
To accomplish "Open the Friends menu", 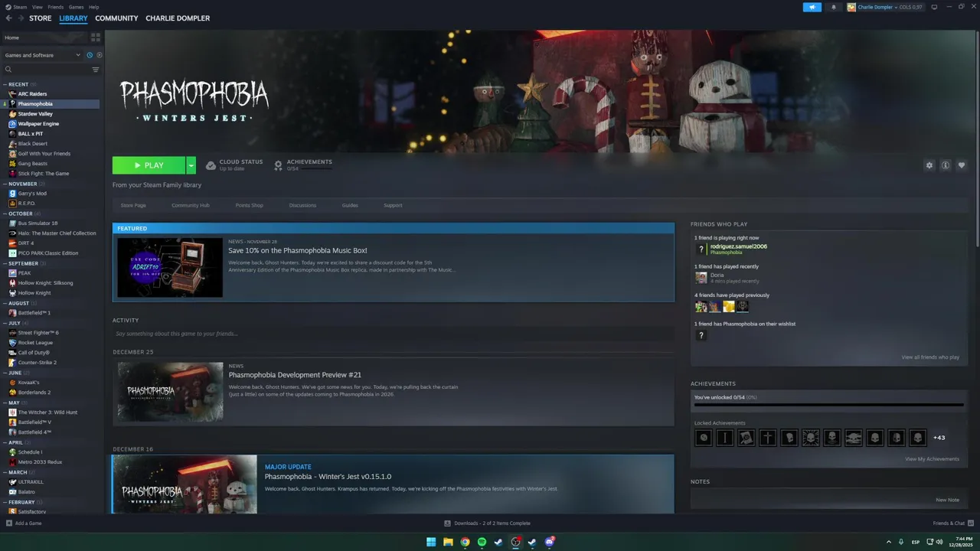I will tap(56, 7).
